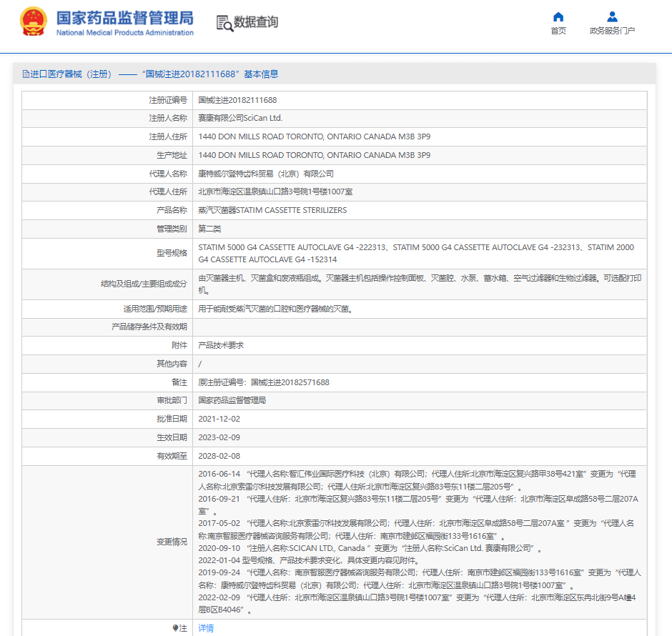Click the 审批部门 label
Viewport: 672px width, 636px height.
coord(172,400)
